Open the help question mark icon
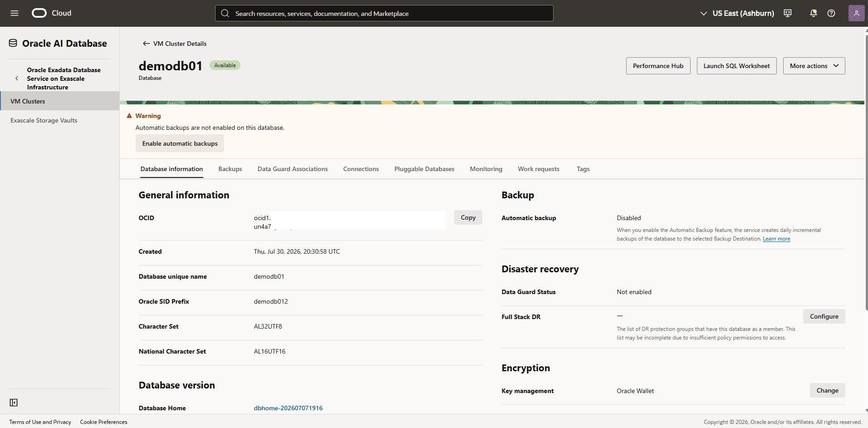Viewport: 868px width, 428px height. (x=831, y=13)
